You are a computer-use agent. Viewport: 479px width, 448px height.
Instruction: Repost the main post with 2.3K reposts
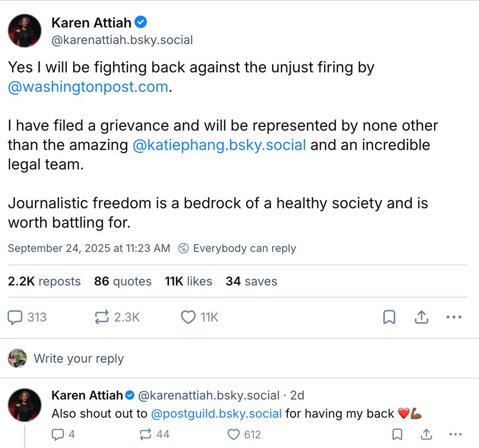[102, 317]
